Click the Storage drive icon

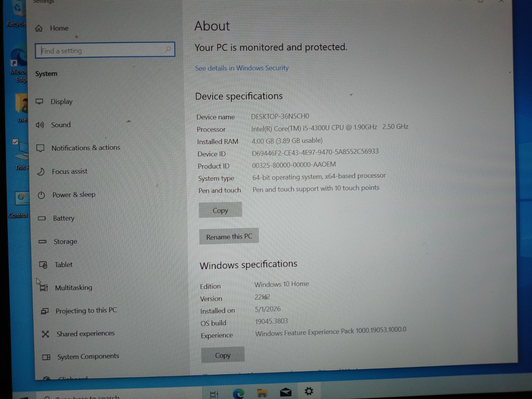point(43,242)
